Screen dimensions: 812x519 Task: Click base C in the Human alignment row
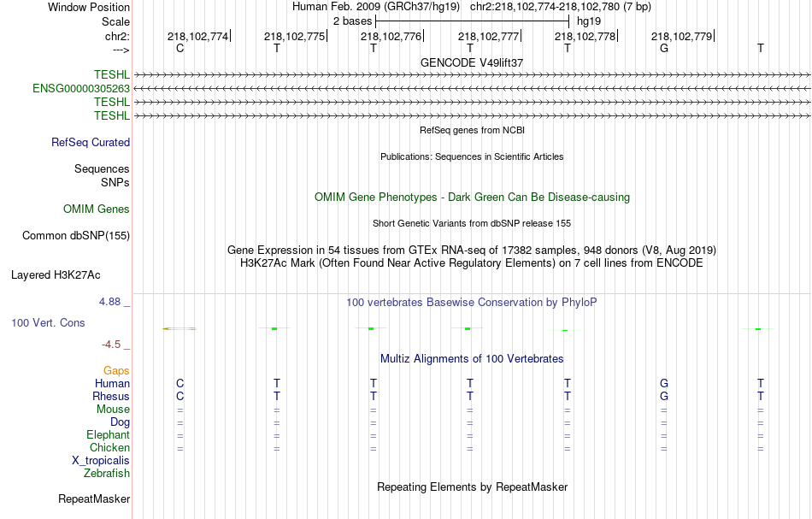coord(179,383)
